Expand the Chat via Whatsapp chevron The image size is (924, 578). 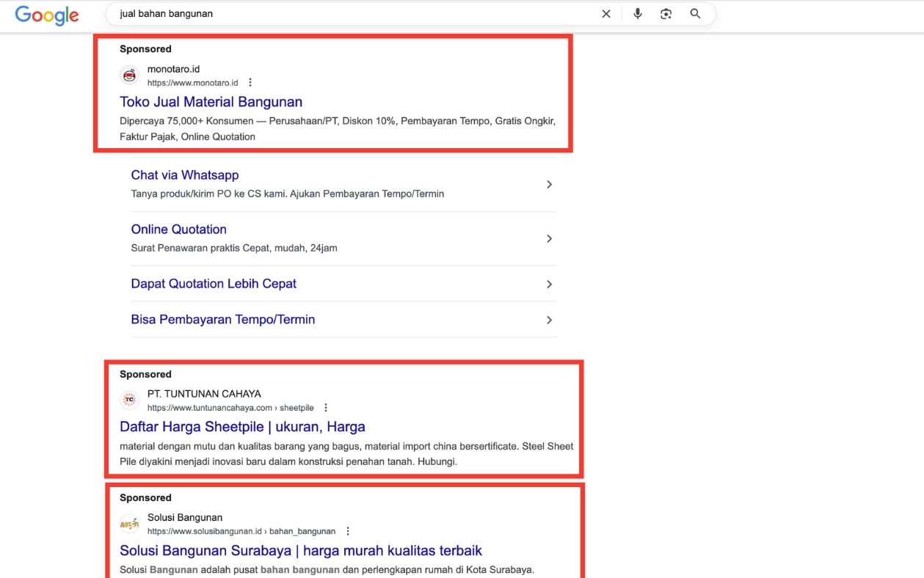(x=549, y=185)
